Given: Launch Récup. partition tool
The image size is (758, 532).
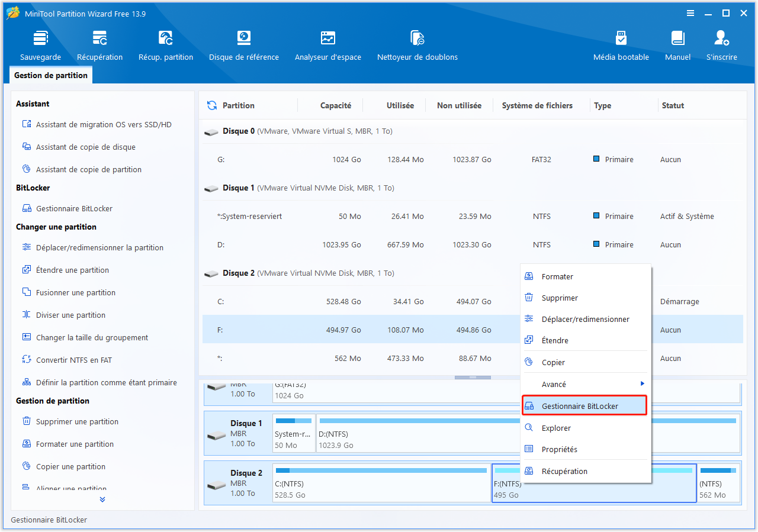Looking at the screenshot, I should click(166, 46).
